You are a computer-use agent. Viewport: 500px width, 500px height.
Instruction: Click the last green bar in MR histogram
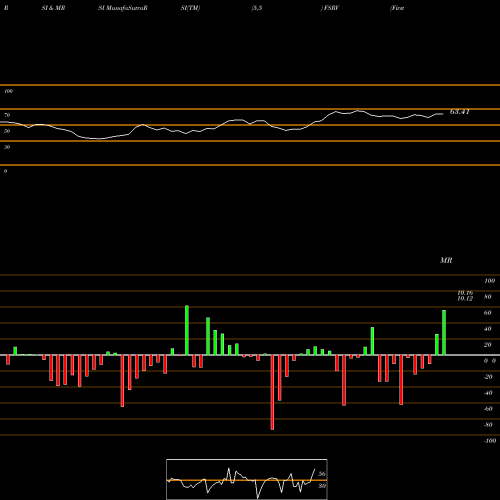point(444,332)
